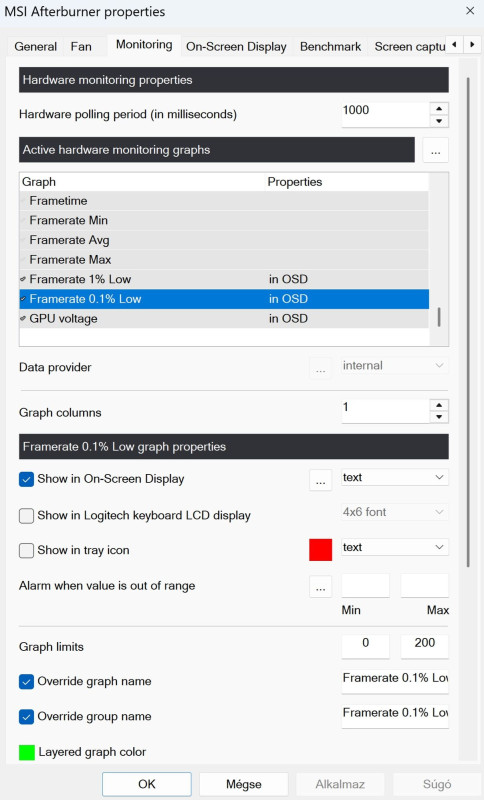Enable Show in tray icon checkbox
The width and height of the screenshot is (484, 800).
27,551
